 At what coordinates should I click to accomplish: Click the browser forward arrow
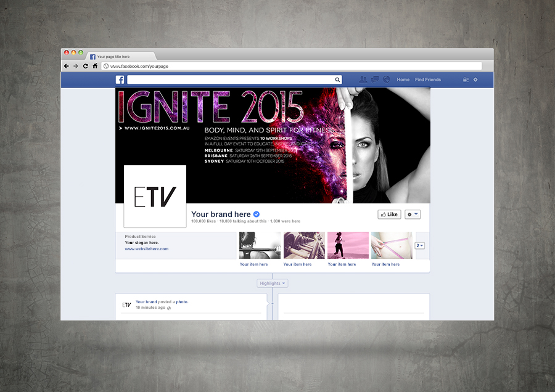(76, 66)
